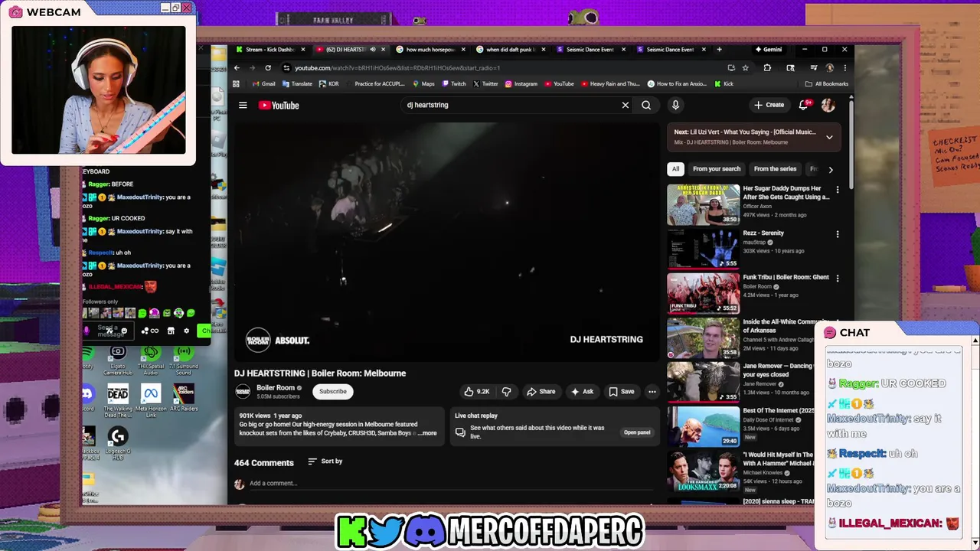Open Boiler Room channel avatar
Viewport: 980px width, 551px height.
tap(243, 391)
